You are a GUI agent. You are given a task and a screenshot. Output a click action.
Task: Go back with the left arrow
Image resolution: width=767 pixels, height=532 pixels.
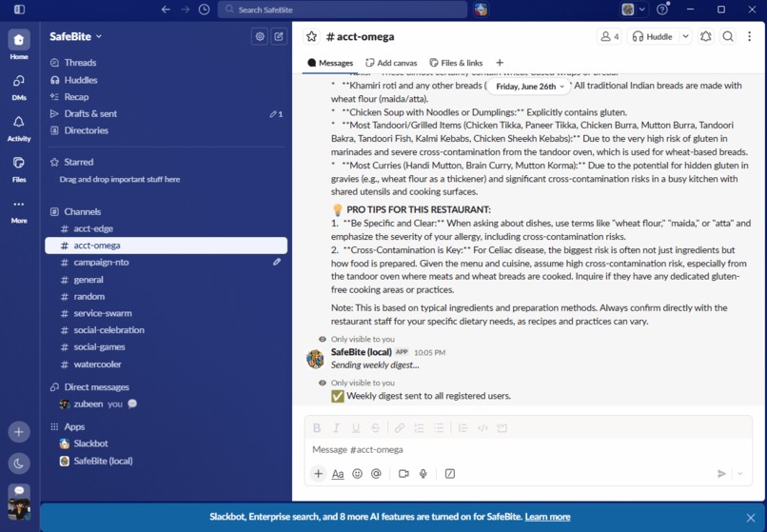[166, 10]
